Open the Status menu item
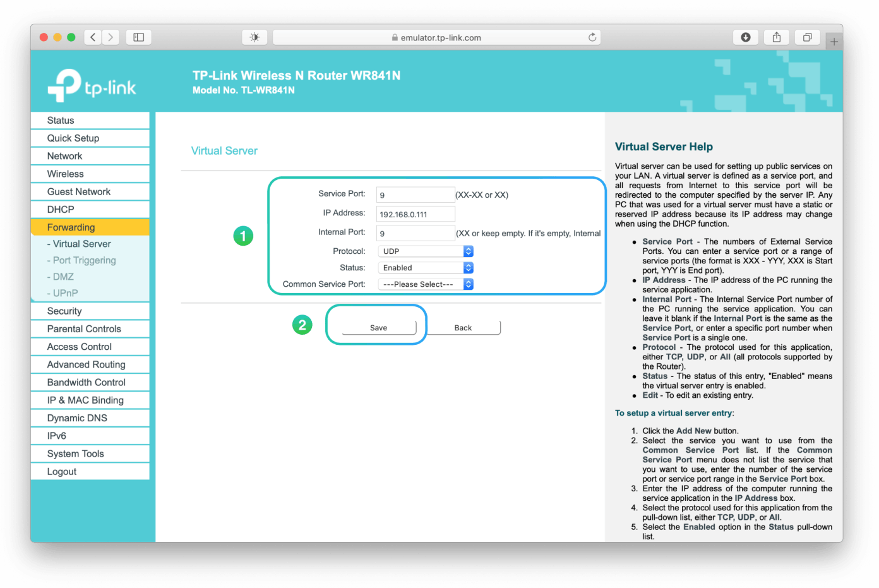The width and height of the screenshot is (879, 588). 90,121
